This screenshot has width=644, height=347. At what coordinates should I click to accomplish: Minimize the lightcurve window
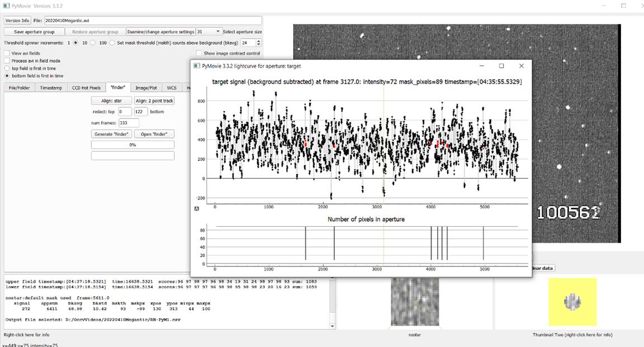(482, 66)
